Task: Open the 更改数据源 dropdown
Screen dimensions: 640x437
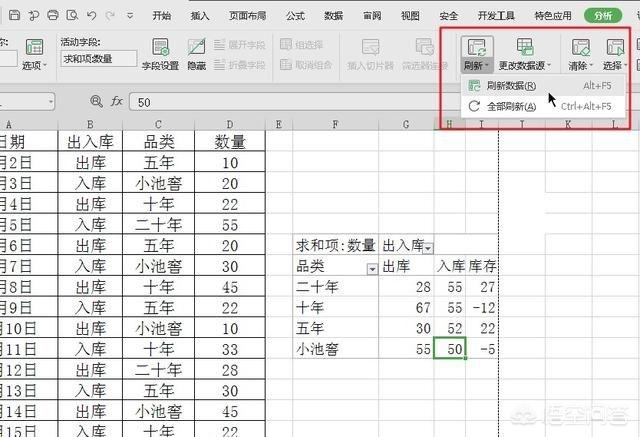Action: [x=525, y=54]
